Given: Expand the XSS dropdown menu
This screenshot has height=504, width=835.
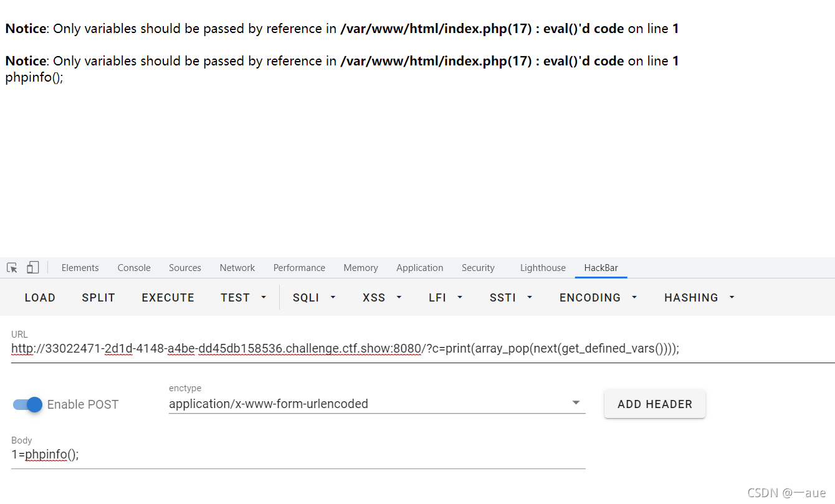Looking at the screenshot, I should click(x=383, y=298).
